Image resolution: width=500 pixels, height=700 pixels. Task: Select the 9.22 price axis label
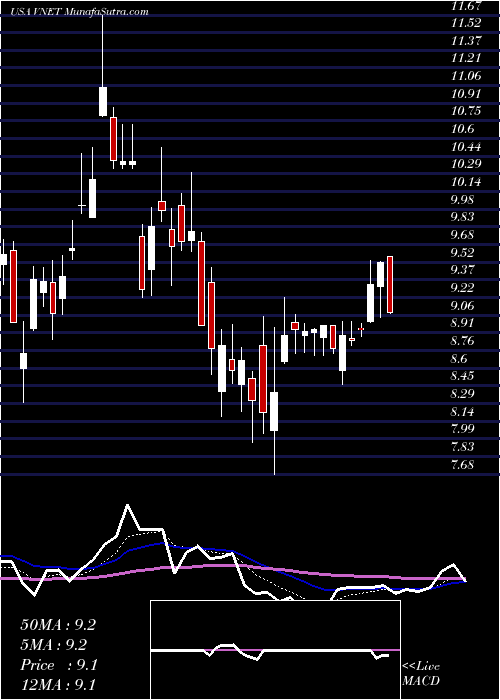[462, 288]
